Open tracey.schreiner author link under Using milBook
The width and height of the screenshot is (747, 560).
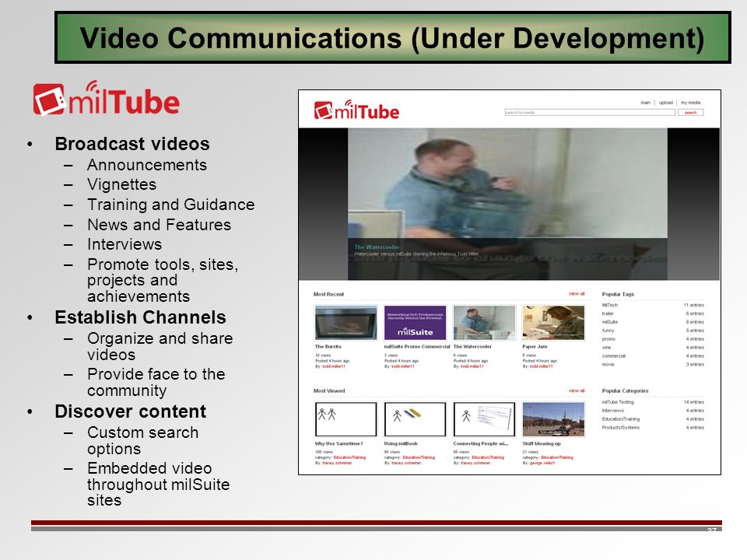coord(406,463)
